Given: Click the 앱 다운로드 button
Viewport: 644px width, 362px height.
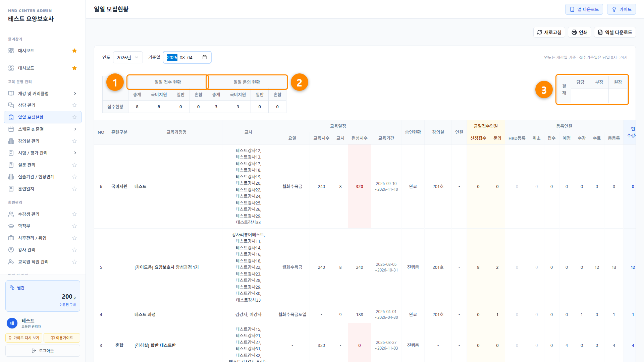Looking at the screenshot, I should [584, 9].
